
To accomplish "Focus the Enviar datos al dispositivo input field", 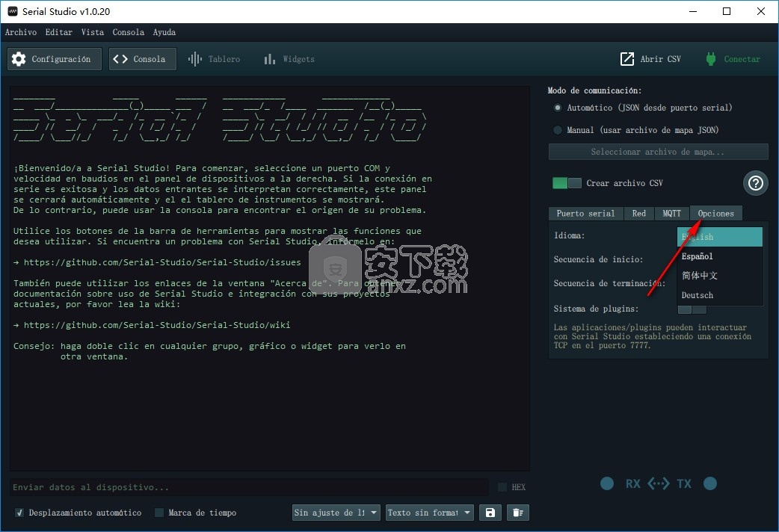I will click(x=249, y=487).
